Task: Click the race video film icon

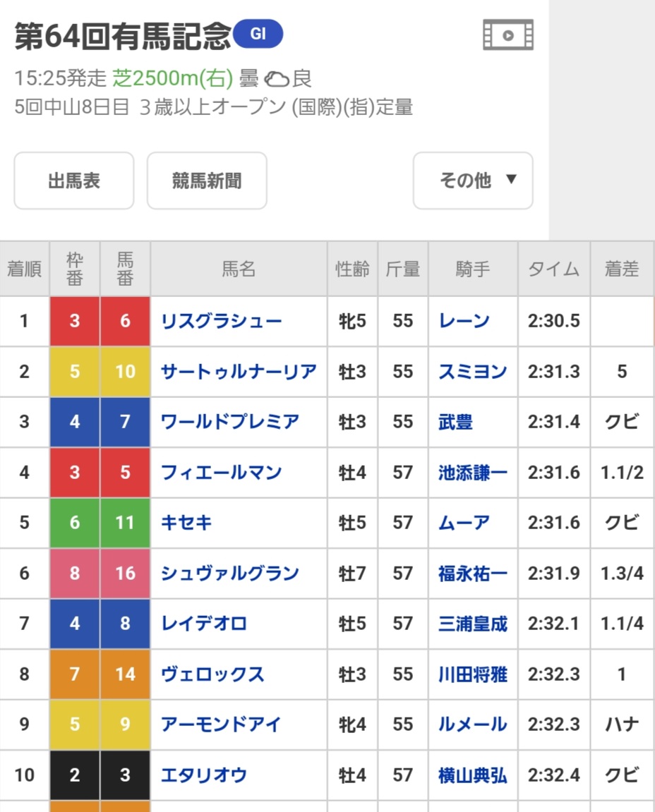Action: pyautogui.click(x=508, y=35)
